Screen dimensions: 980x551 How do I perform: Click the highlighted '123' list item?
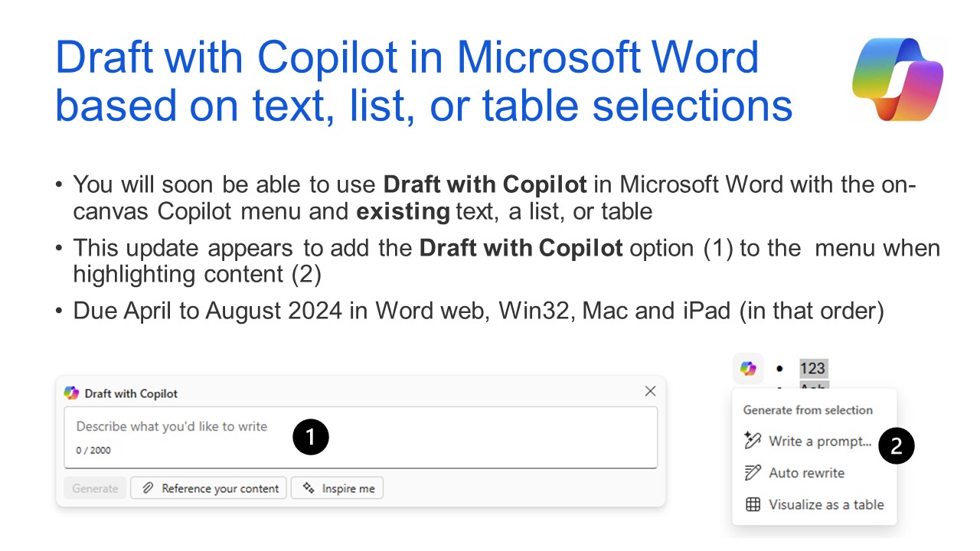[x=813, y=369]
